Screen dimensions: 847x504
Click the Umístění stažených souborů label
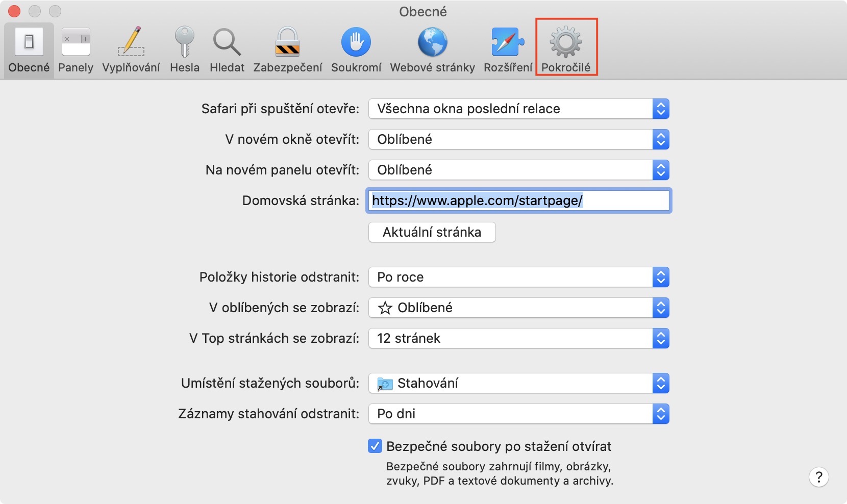pyautogui.click(x=270, y=383)
